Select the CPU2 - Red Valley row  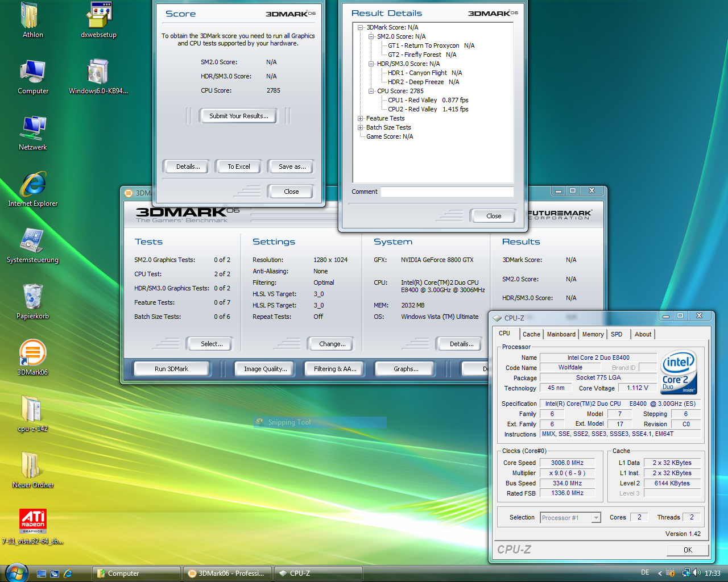428,109
